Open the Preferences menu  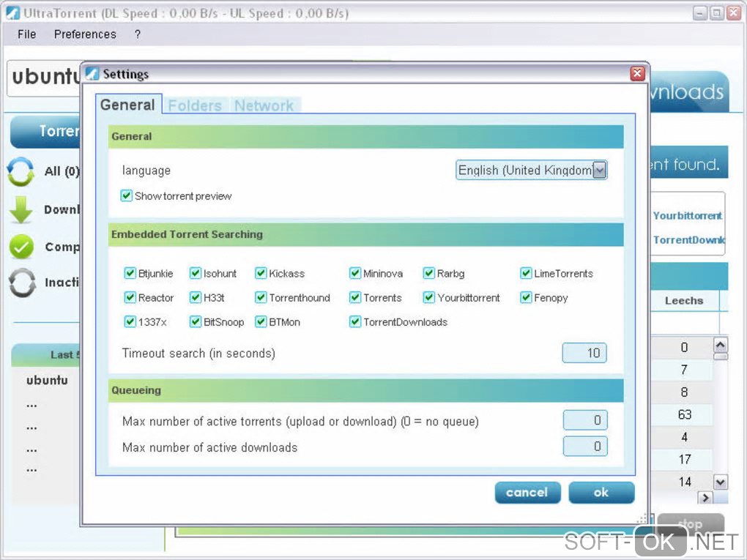click(x=85, y=34)
